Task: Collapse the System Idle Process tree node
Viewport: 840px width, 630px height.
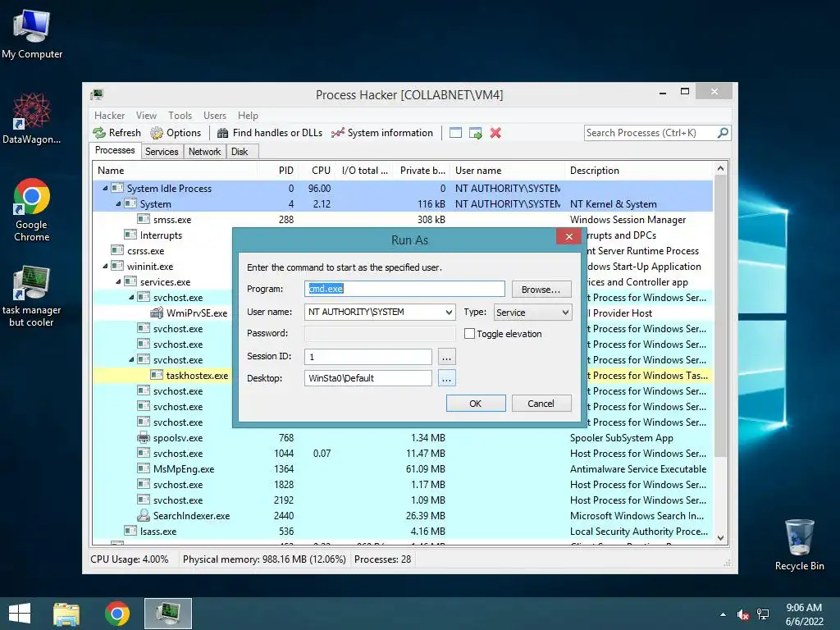Action: coord(105,188)
